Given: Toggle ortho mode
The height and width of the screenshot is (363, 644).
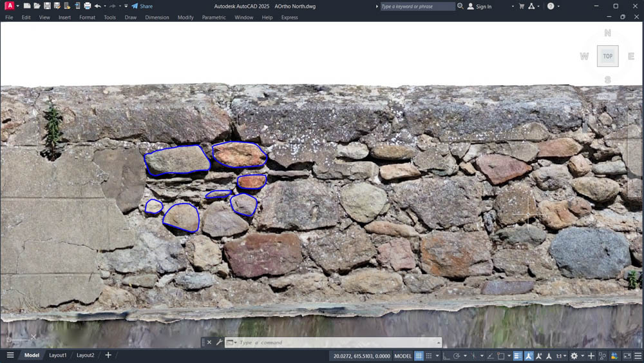Looking at the screenshot, I should tap(446, 356).
